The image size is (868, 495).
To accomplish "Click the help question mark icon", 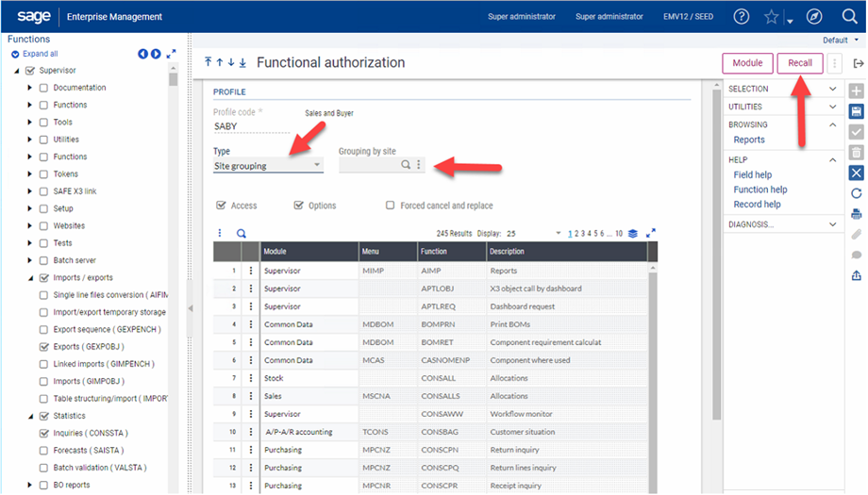I will (x=742, y=16).
